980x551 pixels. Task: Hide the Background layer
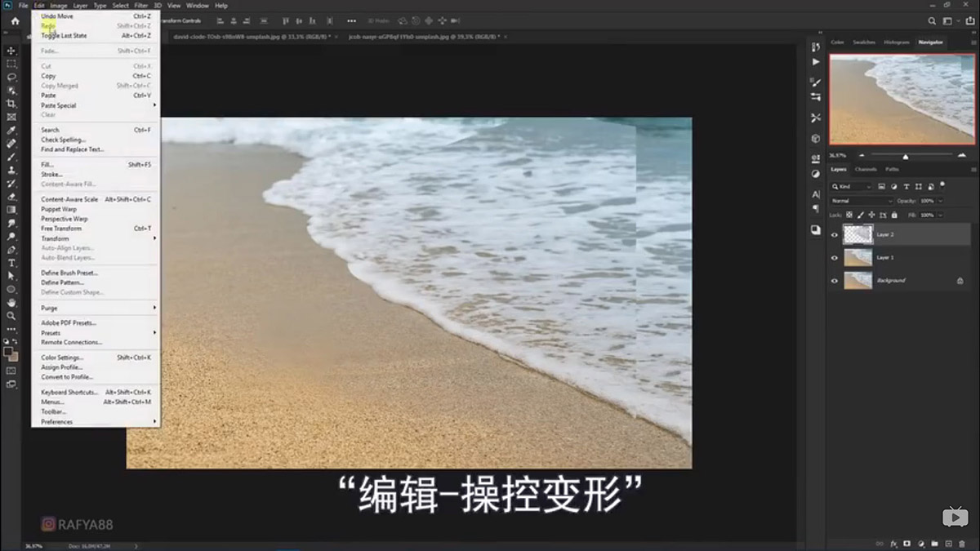pos(834,280)
